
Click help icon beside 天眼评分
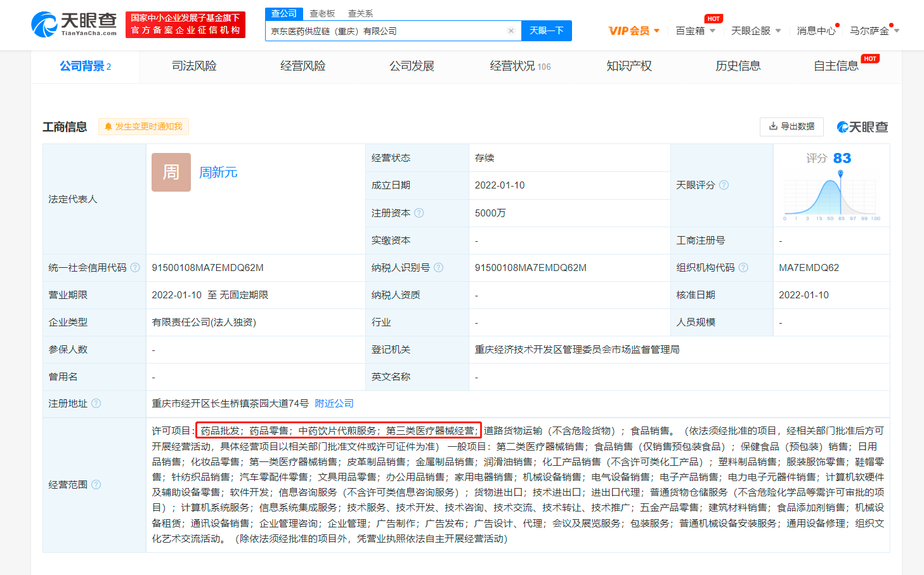tap(724, 185)
